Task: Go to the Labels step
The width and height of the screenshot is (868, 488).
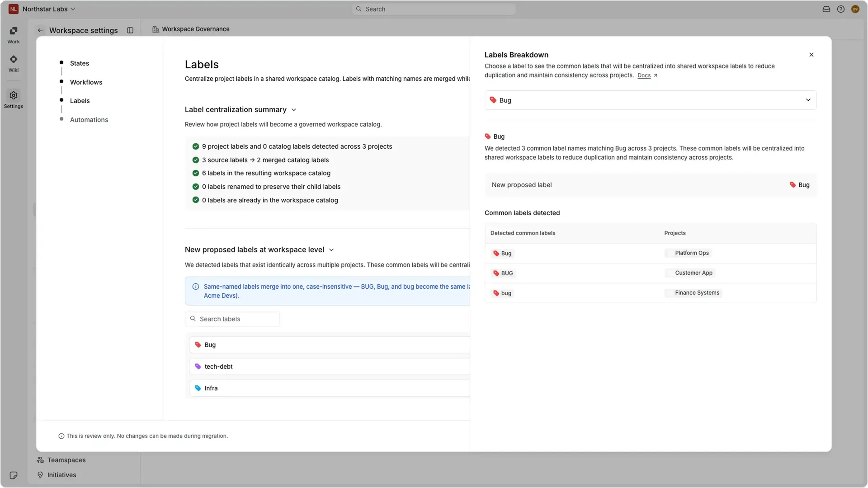Action: click(x=80, y=101)
